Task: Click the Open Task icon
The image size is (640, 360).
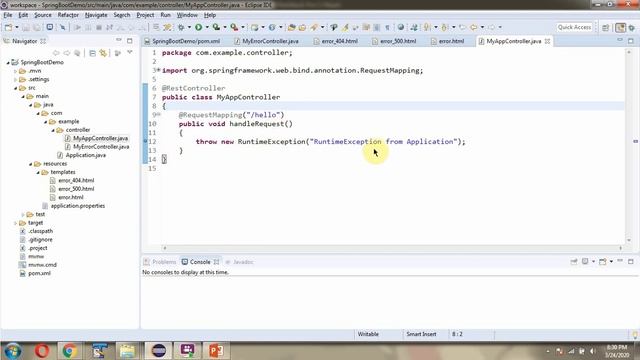Action: point(302,27)
